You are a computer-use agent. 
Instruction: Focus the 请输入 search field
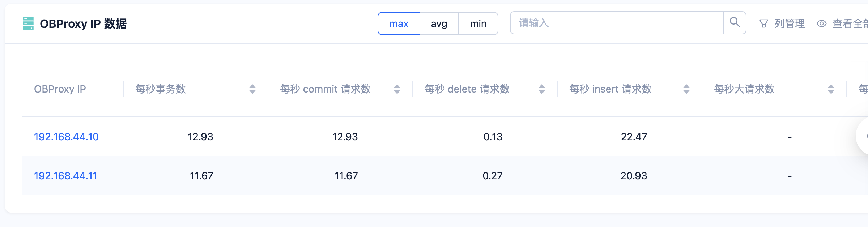tap(617, 23)
